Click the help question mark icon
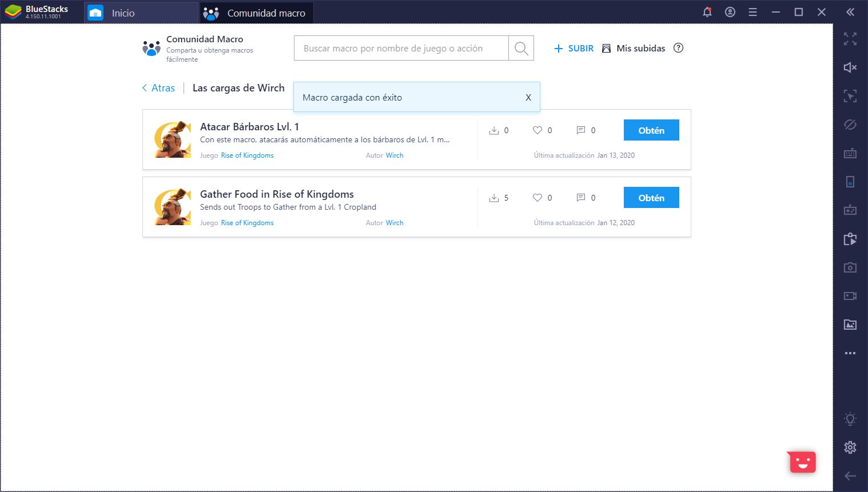The height and width of the screenshot is (492, 868). tap(678, 48)
